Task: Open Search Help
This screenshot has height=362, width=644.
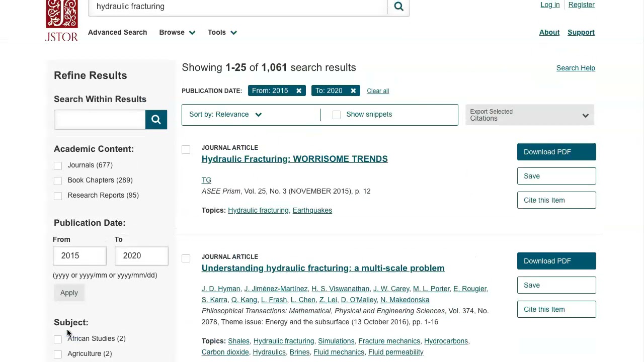Action: pos(576,68)
